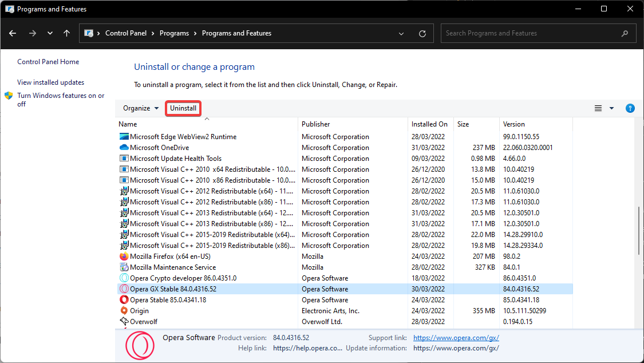The height and width of the screenshot is (363, 644).
Task: Open the Organize dropdown menu
Action: 140,108
